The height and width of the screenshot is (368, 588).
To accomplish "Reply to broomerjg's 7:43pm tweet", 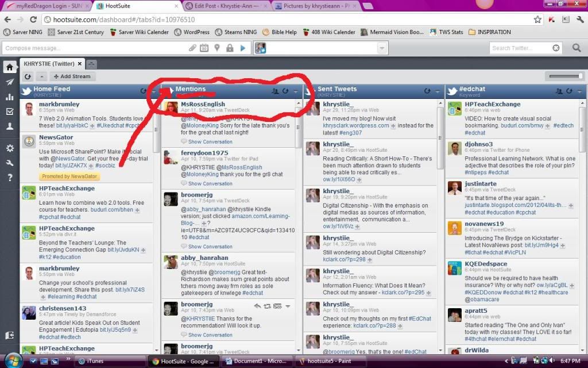I will pos(257,306).
